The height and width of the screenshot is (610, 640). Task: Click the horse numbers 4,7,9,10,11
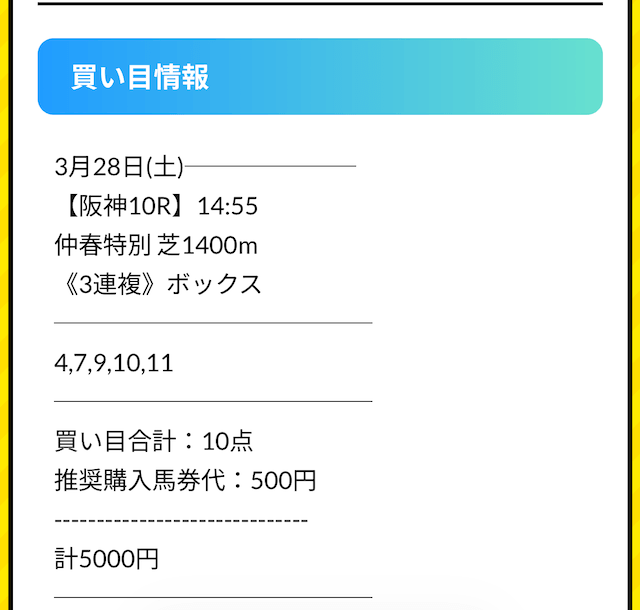(x=114, y=362)
